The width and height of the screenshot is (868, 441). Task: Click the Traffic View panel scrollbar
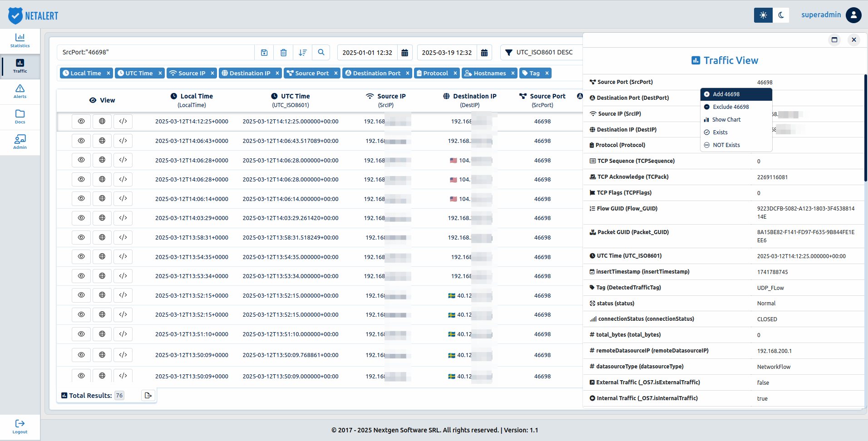click(x=866, y=128)
